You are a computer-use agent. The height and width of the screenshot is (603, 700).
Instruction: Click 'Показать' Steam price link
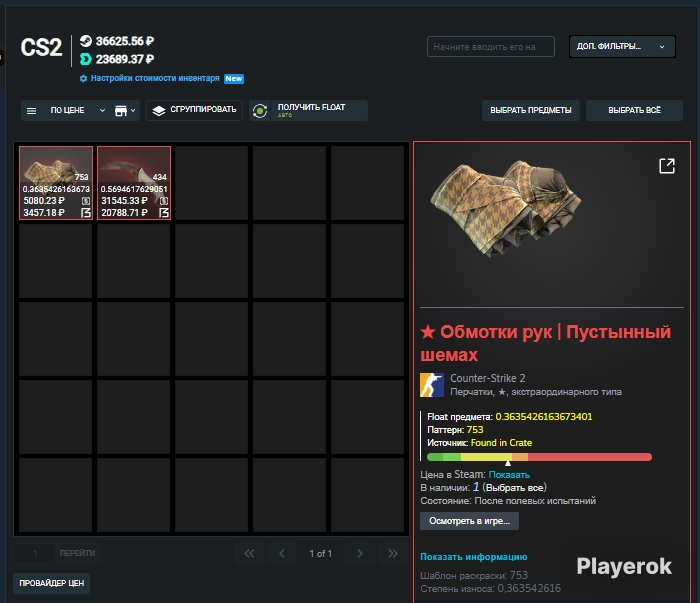click(509, 474)
